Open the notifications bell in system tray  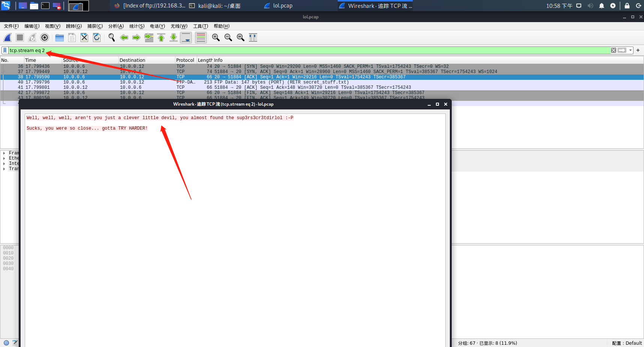click(602, 6)
